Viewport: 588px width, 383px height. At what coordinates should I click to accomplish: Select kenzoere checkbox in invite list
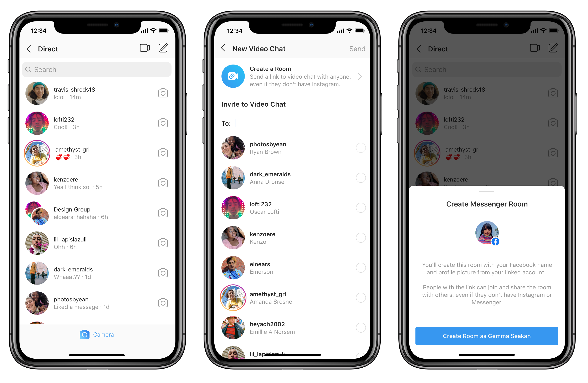click(360, 235)
